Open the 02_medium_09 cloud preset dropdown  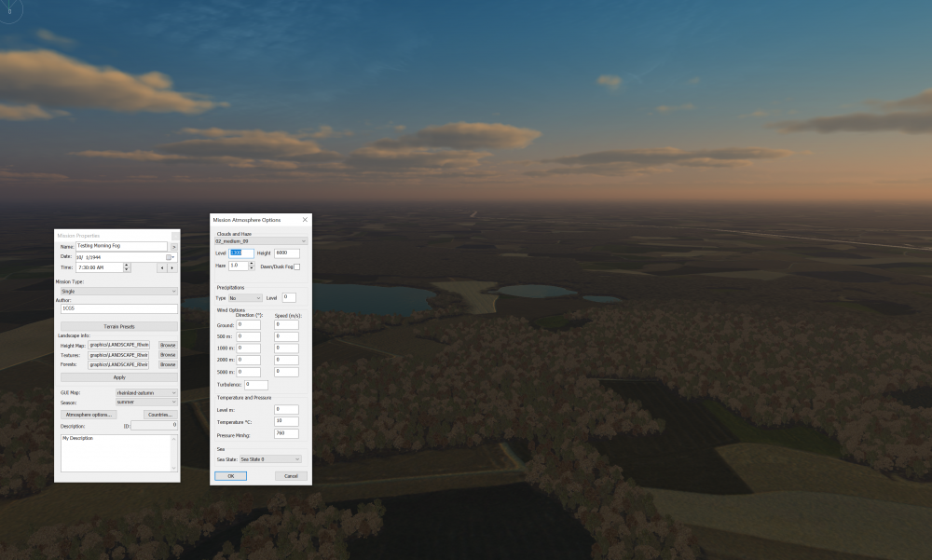pyautogui.click(x=261, y=241)
